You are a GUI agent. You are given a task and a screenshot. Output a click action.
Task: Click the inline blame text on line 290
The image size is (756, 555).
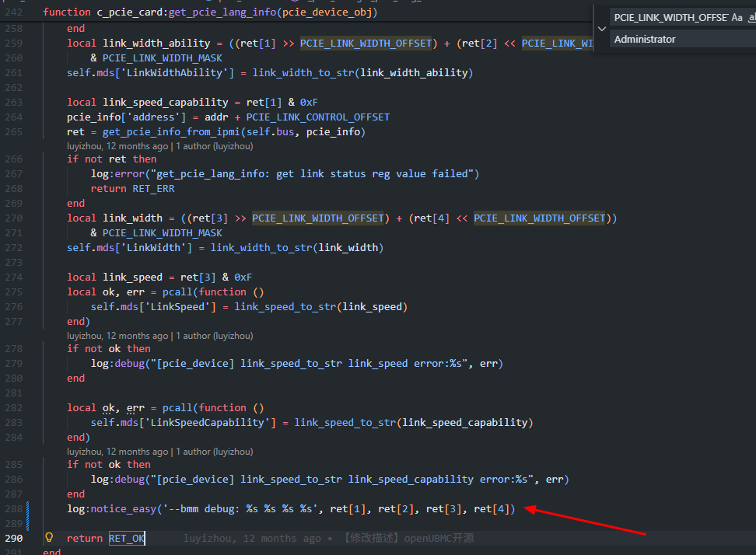328,538
